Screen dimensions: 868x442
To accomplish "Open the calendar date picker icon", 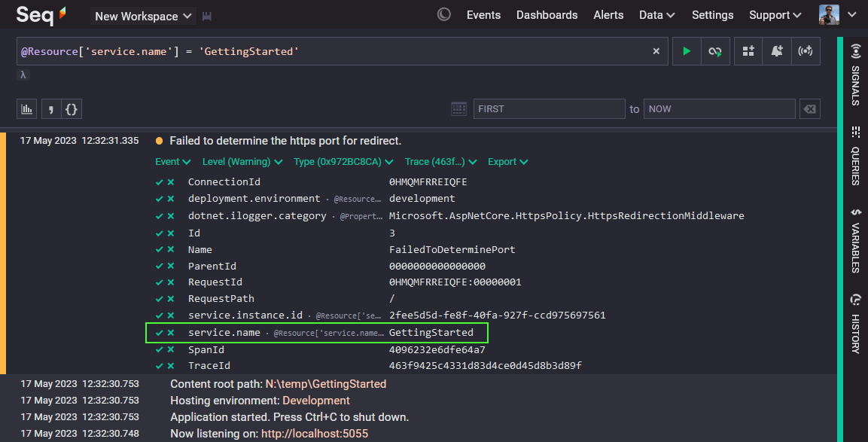I will pyautogui.click(x=458, y=109).
